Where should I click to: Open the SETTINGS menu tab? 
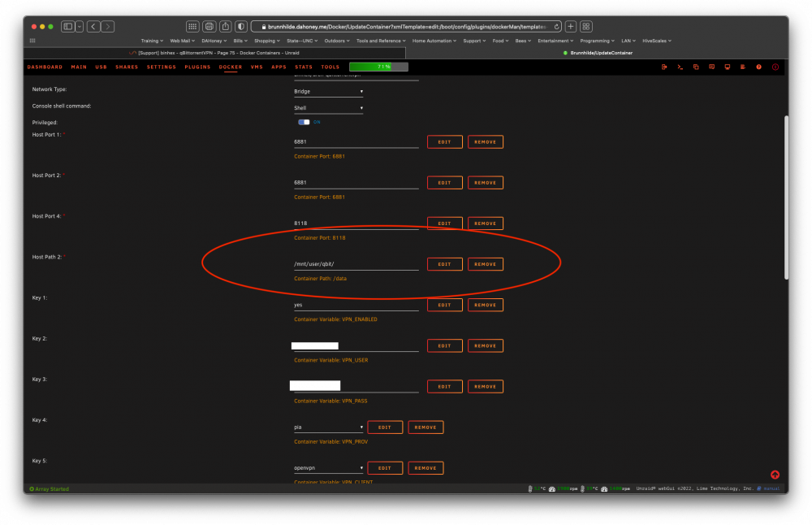pos(161,67)
